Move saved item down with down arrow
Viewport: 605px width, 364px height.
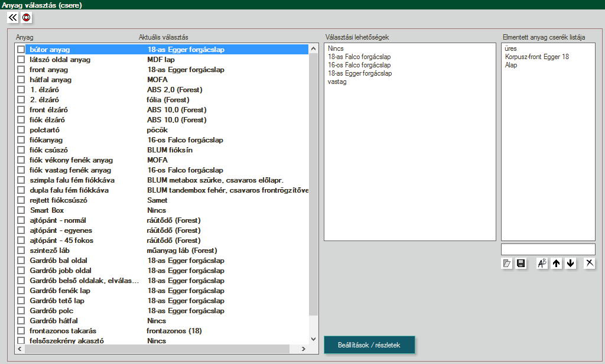[570, 264]
